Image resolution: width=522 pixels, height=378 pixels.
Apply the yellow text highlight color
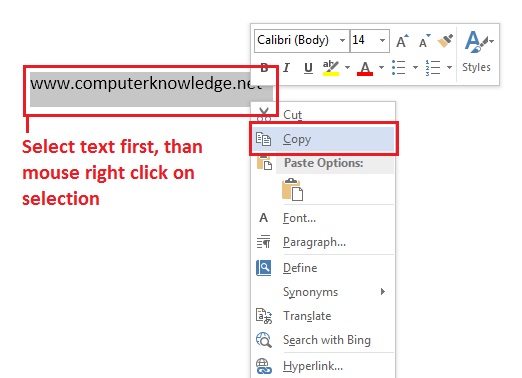(331, 68)
